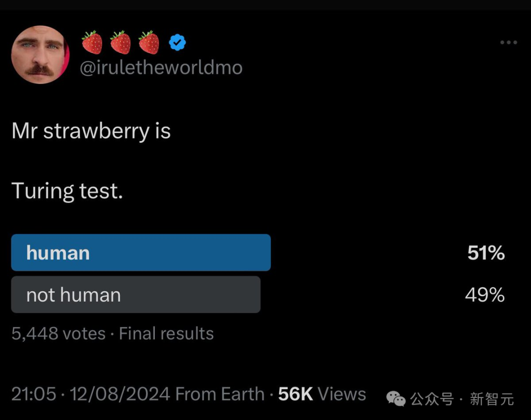Click the "Mr strawberry is" tweet text
This screenshot has height=420, width=531.
click(91, 131)
